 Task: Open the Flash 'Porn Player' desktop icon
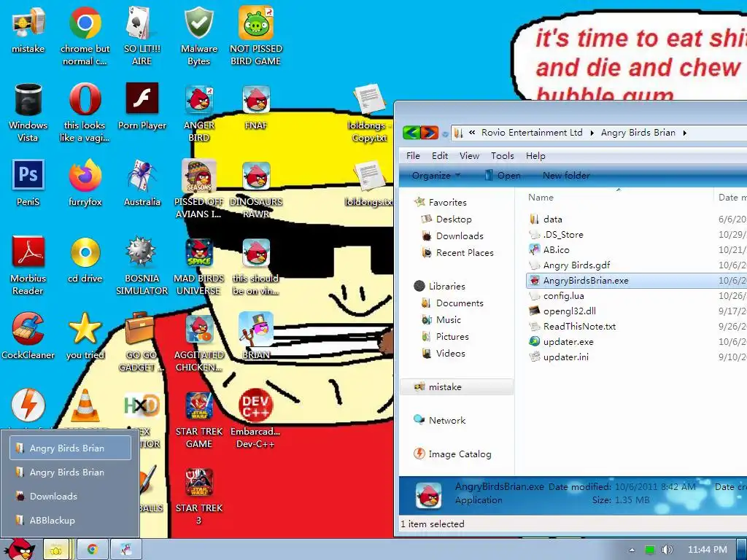click(x=142, y=106)
